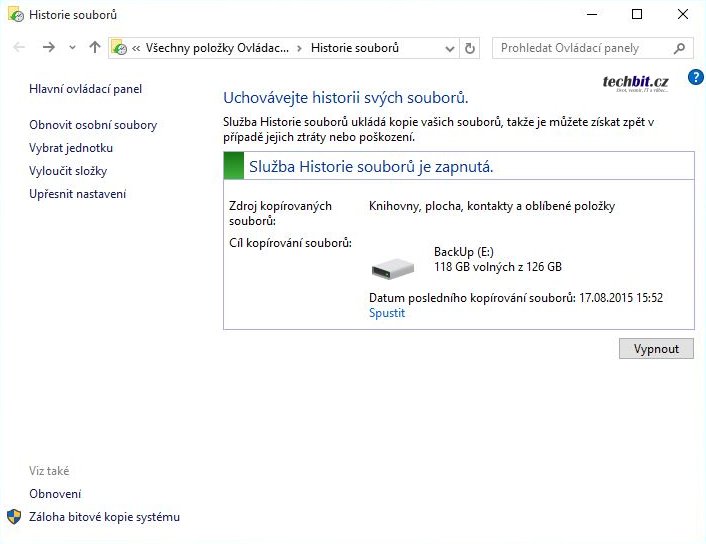Open the blue help question mark icon
The height and width of the screenshot is (544, 706).
[696, 77]
